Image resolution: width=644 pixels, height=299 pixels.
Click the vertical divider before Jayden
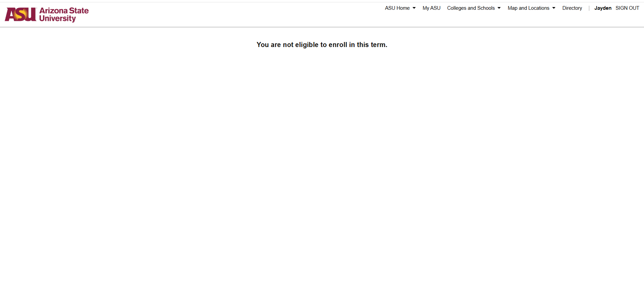point(589,8)
